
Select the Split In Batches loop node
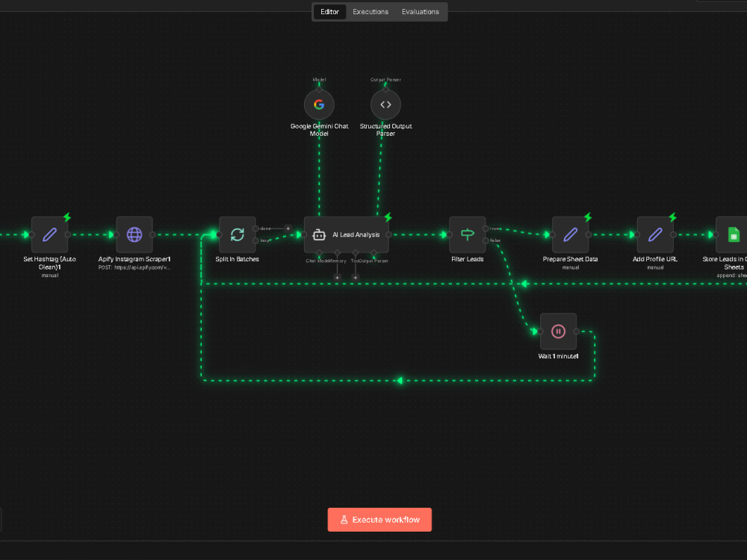[238, 234]
